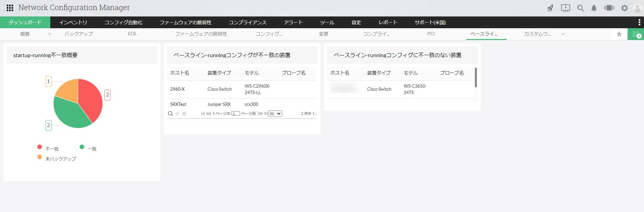Toggle the 不一致 legend entry
This screenshot has width=644, height=212.
48,148
